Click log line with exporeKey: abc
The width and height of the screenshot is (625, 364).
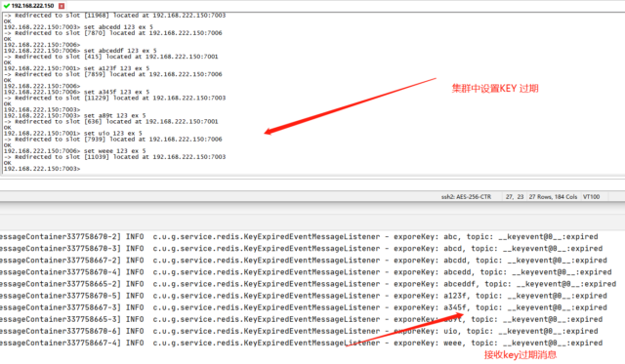click(299, 237)
